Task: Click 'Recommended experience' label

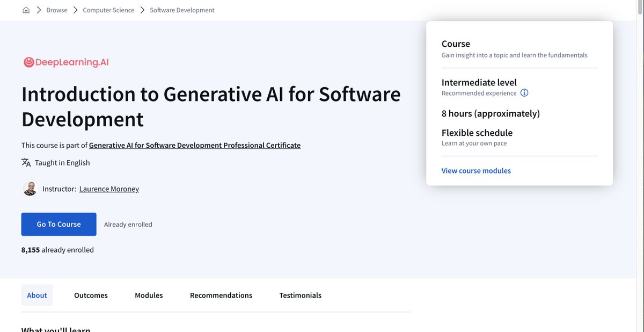Action: click(x=479, y=93)
